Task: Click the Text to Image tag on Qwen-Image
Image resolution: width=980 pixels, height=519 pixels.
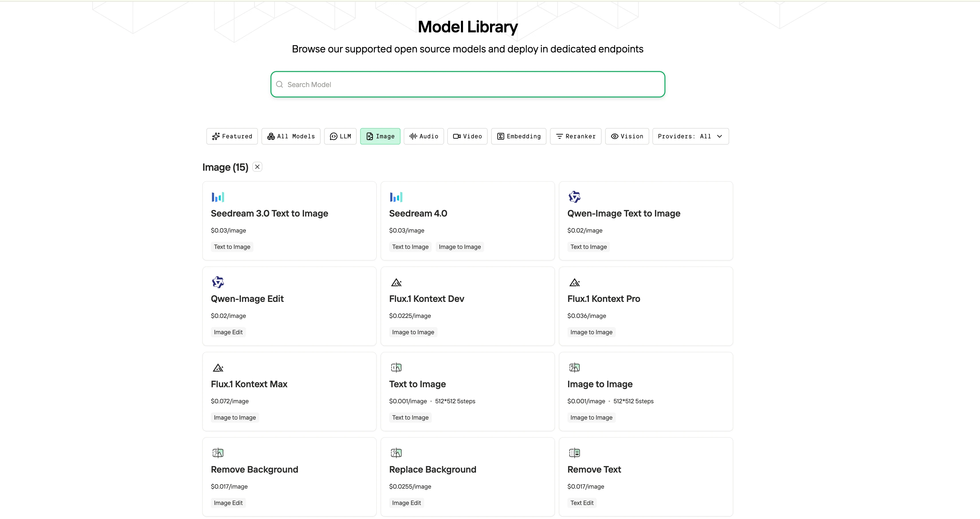Action: pyautogui.click(x=589, y=247)
